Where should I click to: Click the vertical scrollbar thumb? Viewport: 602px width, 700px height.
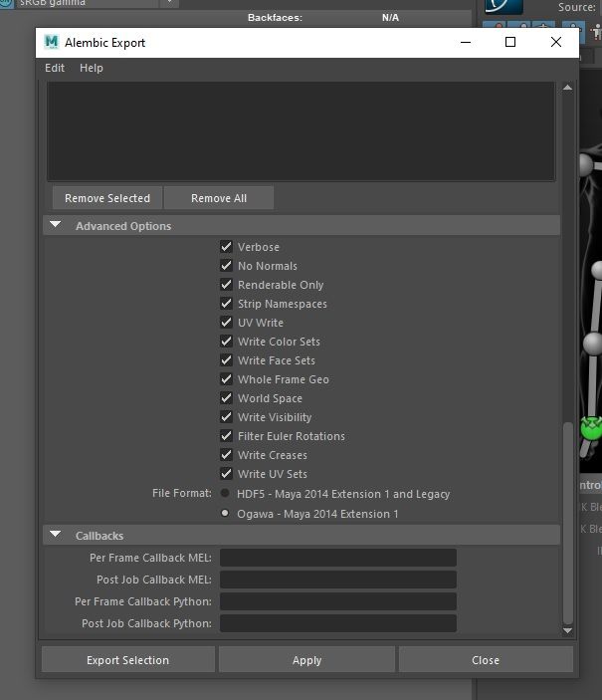click(567, 523)
